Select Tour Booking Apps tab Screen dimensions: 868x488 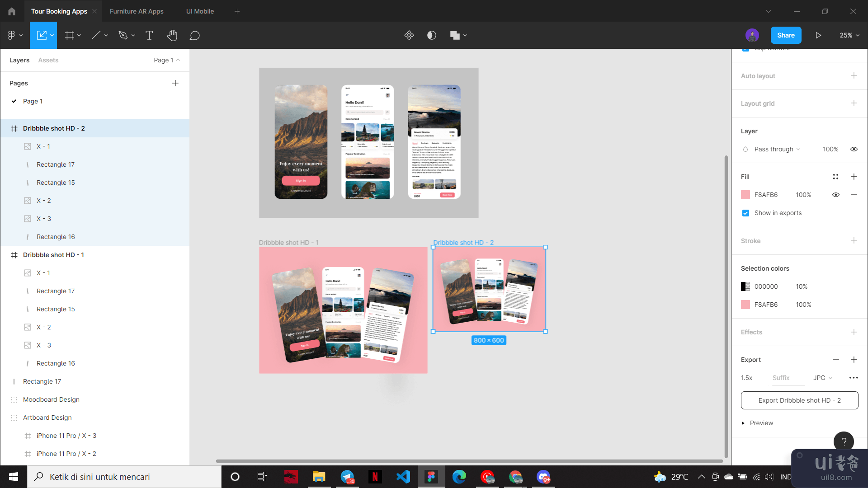[x=59, y=11]
